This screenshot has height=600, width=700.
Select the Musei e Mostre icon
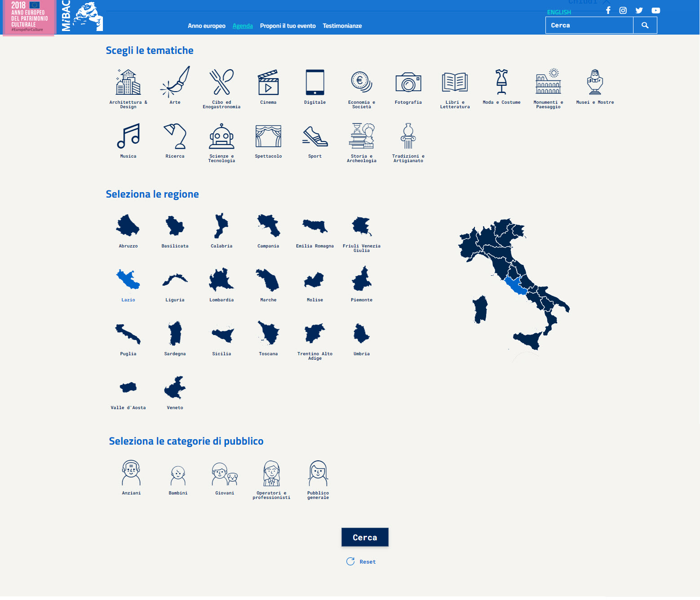pyautogui.click(x=595, y=83)
